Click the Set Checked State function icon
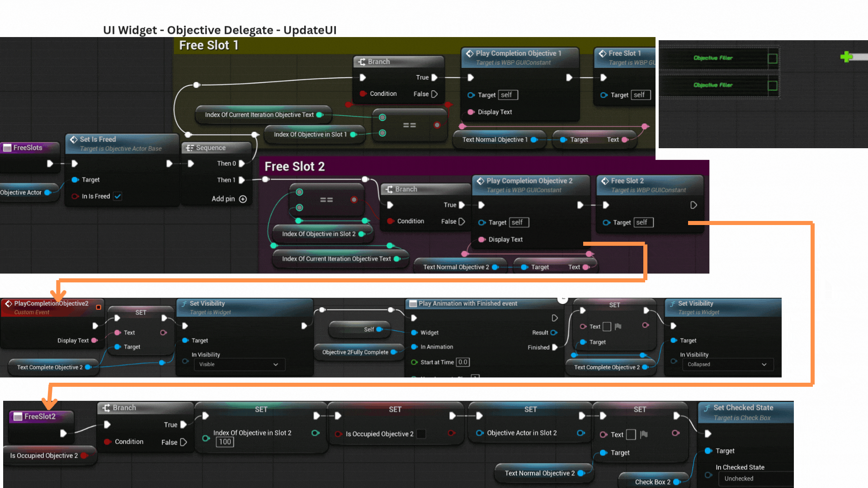 pyautogui.click(x=707, y=408)
